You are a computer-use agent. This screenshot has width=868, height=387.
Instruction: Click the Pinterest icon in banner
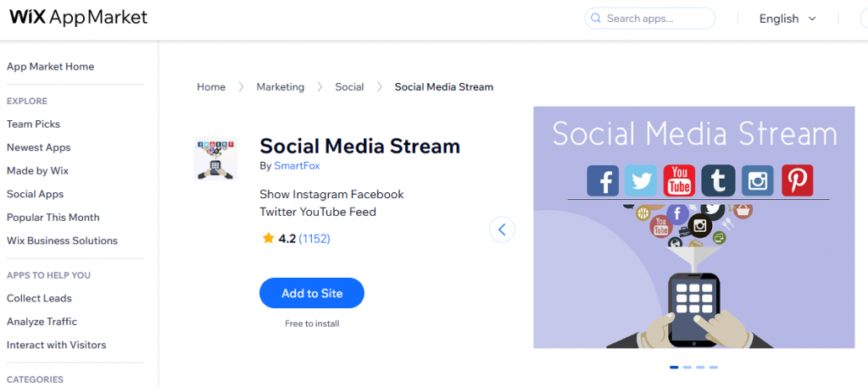(x=797, y=180)
